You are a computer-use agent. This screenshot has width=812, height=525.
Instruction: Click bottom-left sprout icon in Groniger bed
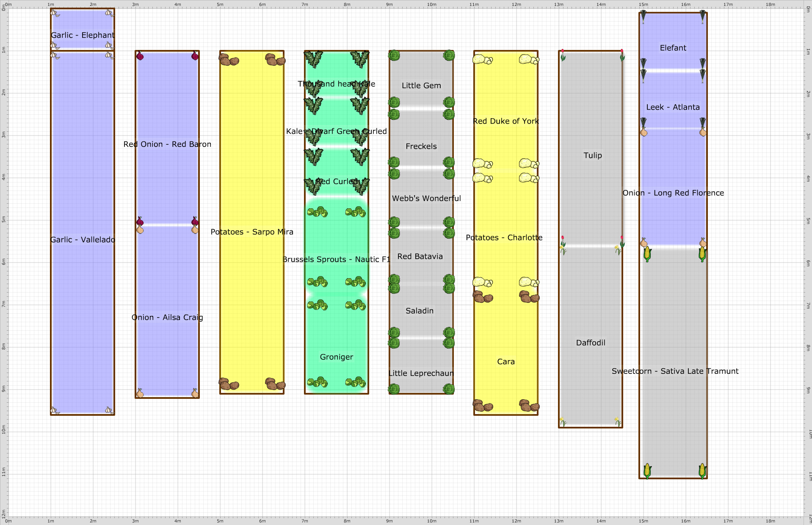click(318, 382)
